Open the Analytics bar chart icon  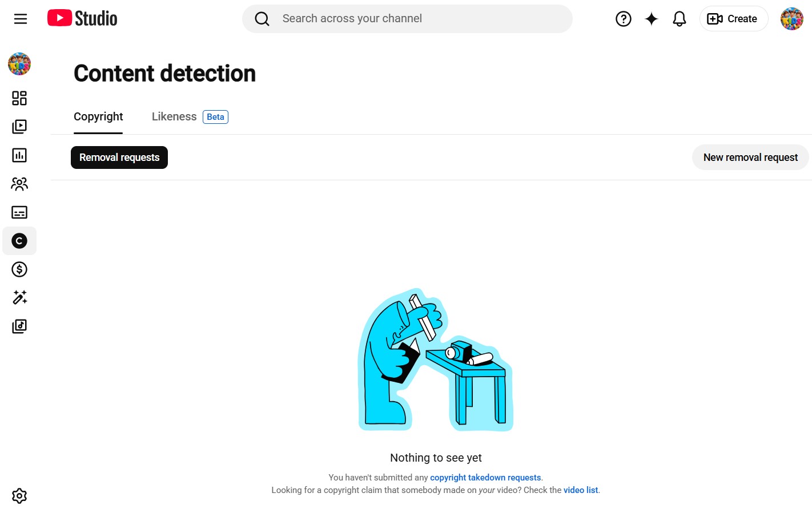19,155
